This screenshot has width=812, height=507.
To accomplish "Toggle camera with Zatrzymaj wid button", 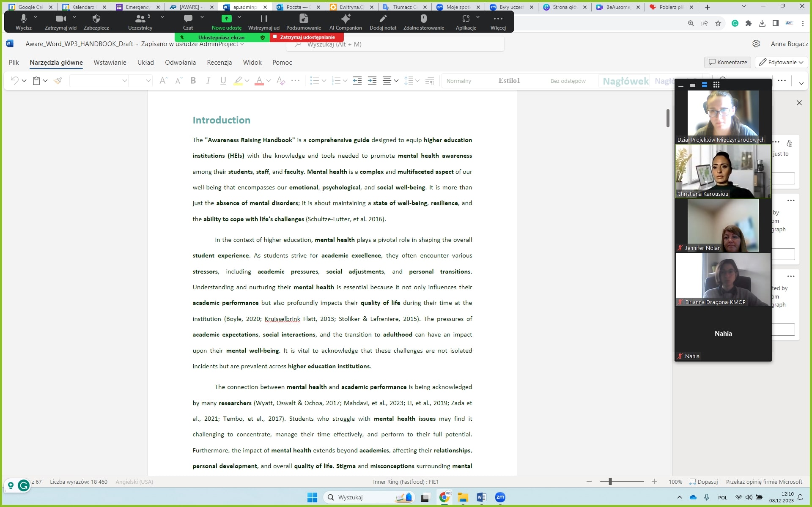I will coord(60,22).
